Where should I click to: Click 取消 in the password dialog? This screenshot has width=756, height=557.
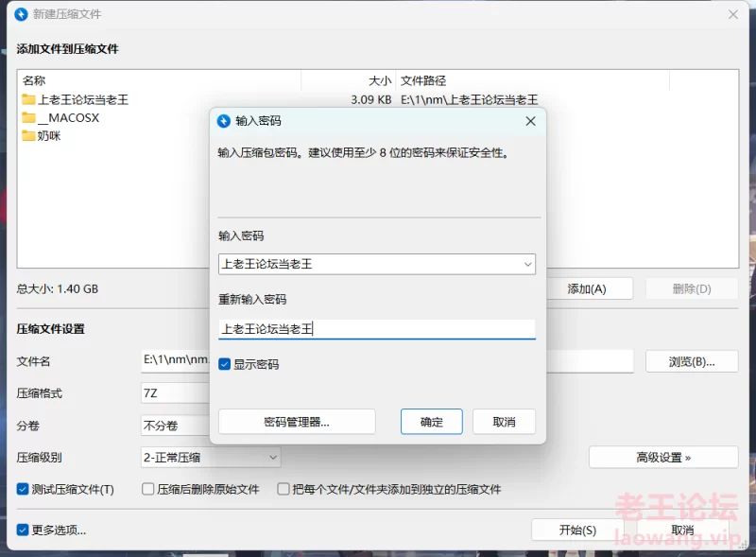coord(504,422)
